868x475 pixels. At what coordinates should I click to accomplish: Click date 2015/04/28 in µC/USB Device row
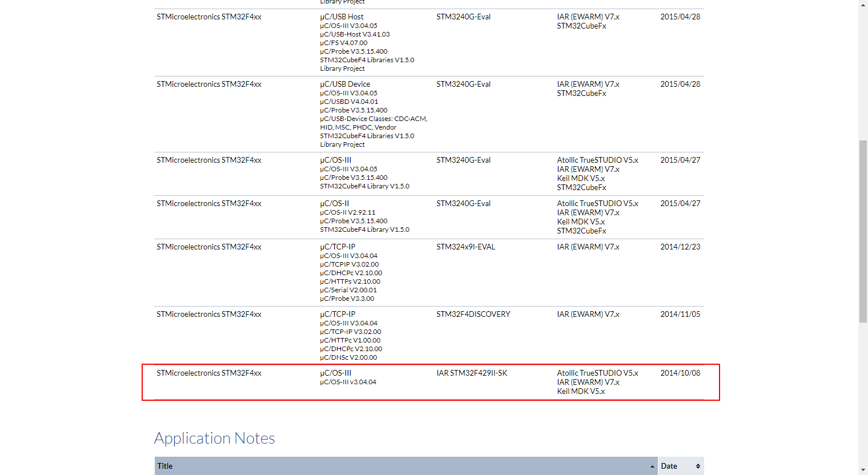pyautogui.click(x=680, y=84)
